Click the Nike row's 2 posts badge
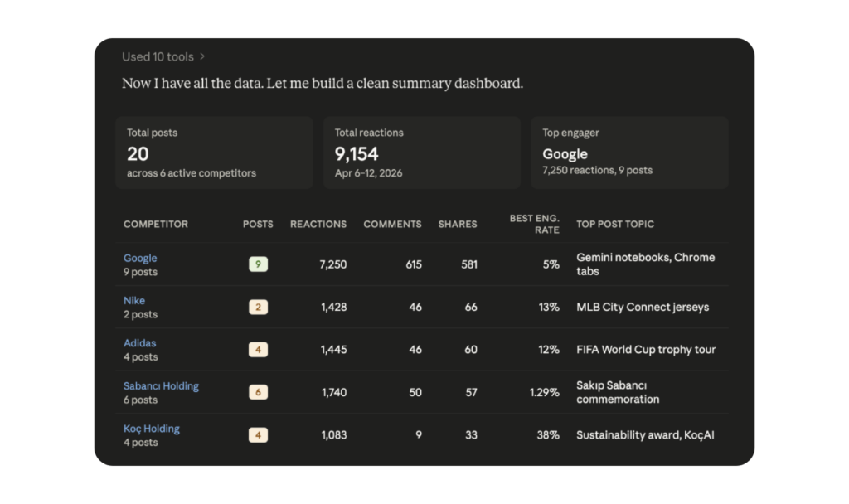This screenshot has width=849, height=504. 259,307
